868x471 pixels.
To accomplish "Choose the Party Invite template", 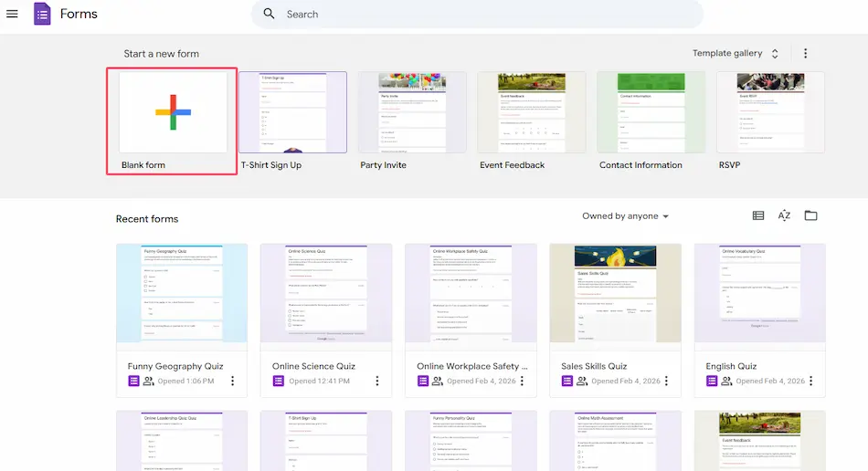I will click(x=412, y=112).
